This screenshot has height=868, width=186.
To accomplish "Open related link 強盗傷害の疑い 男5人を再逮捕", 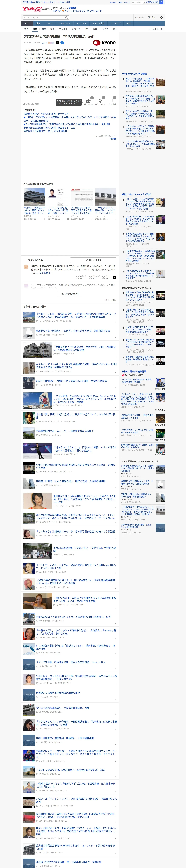I will [x=46, y=114].
